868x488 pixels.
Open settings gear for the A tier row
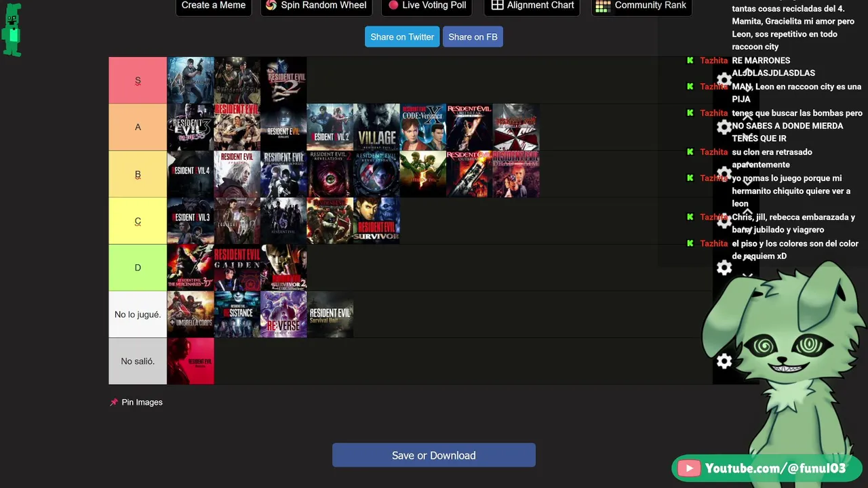point(724,127)
